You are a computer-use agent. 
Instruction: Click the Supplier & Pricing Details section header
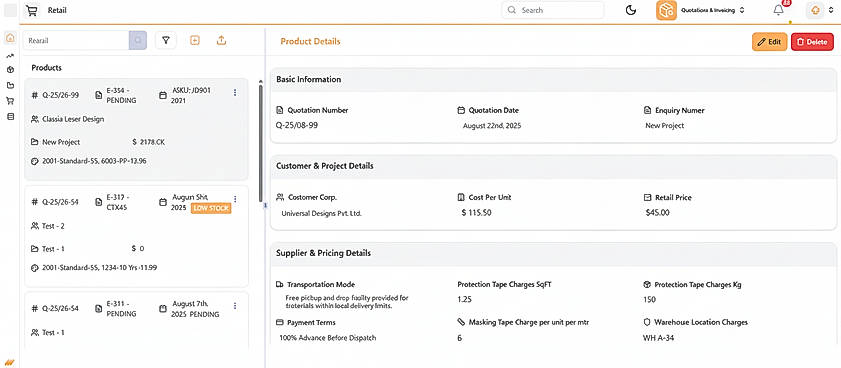coord(554,253)
